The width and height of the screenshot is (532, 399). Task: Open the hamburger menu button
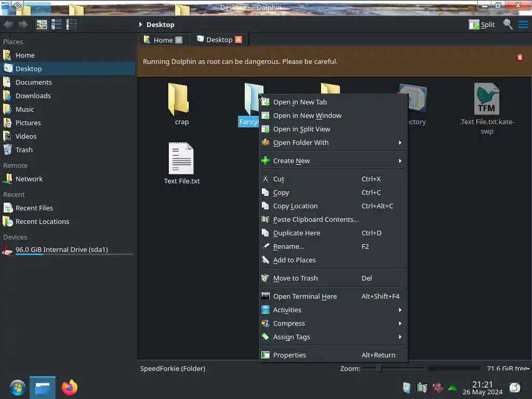[523, 24]
